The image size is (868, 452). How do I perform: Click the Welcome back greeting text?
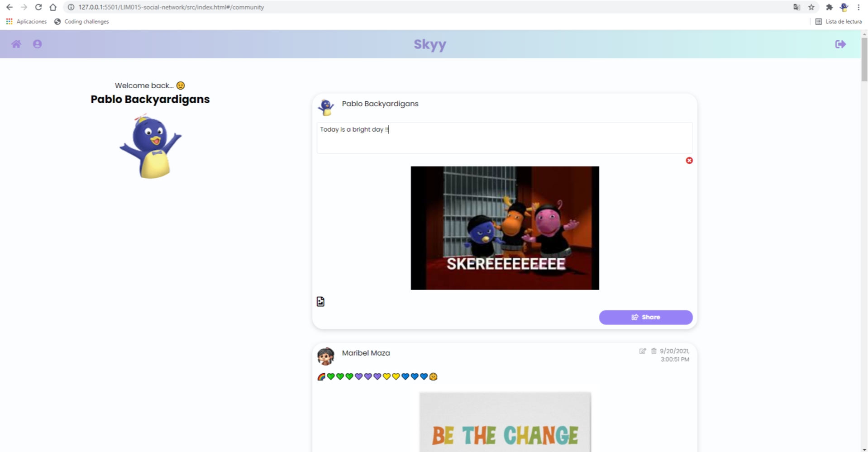(x=150, y=86)
